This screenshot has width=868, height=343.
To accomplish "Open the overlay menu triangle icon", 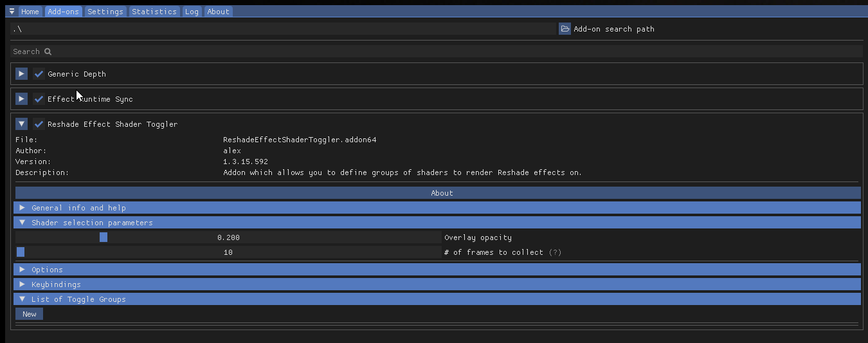I will pyautogui.click(x=12, y=12).
